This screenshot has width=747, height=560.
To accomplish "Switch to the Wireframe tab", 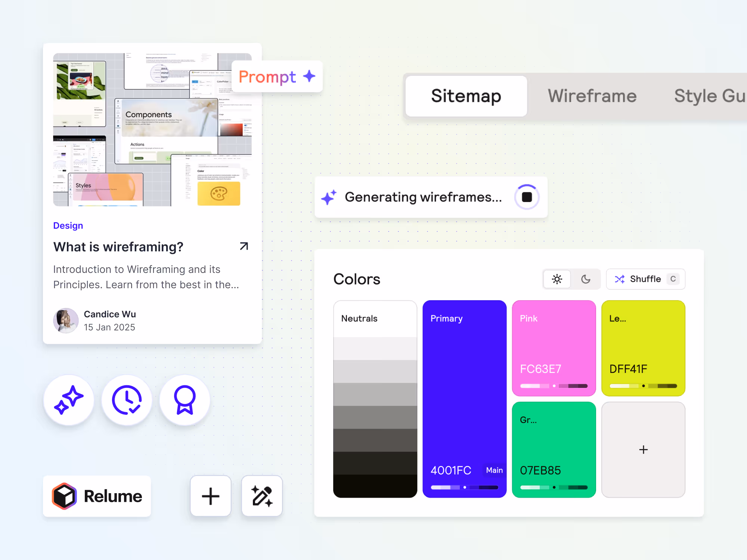I will coord(592,96).
